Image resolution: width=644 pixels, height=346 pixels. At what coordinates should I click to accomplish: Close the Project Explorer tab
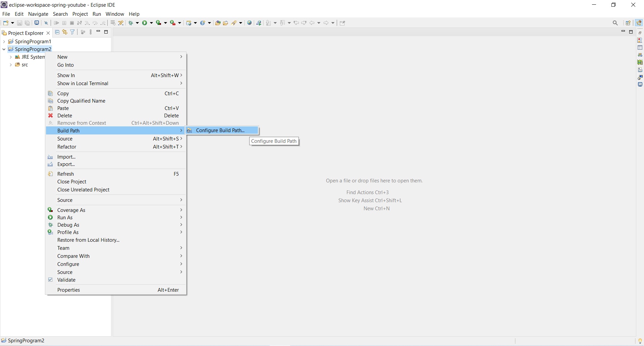[x=48, y=33]
